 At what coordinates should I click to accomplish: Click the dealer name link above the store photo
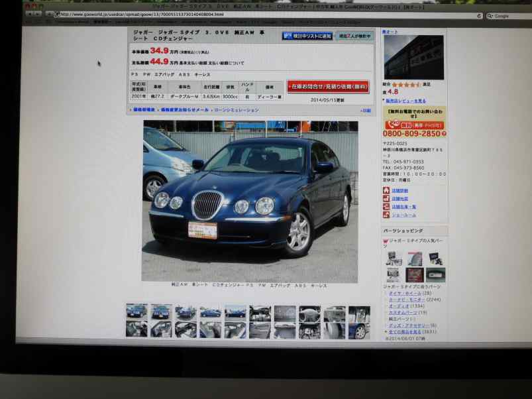390,32
